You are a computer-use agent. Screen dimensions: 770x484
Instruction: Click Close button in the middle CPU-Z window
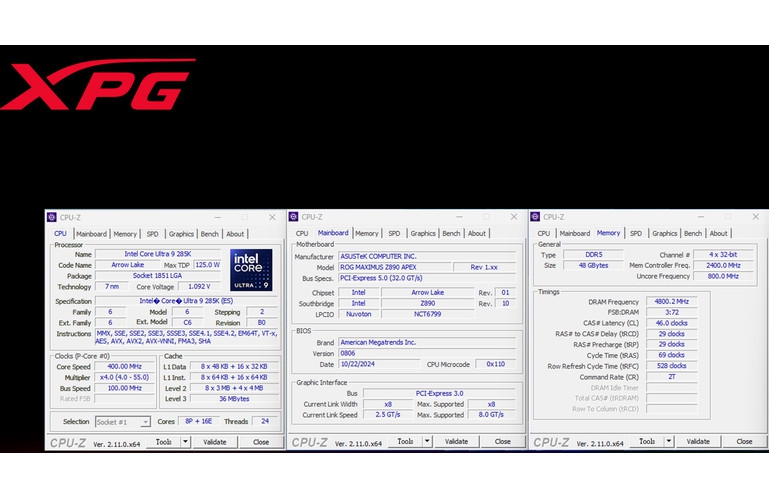tap(502, 442)
